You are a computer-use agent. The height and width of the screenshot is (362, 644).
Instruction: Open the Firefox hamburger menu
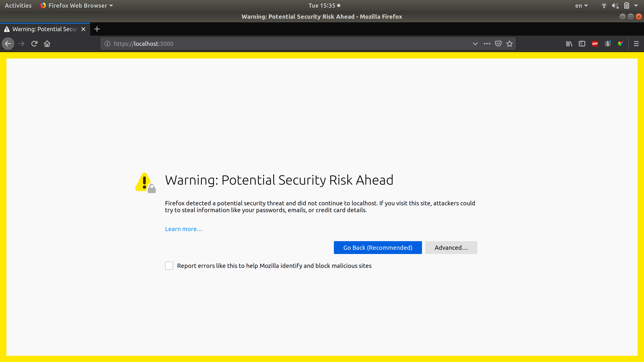click(636, 44)
